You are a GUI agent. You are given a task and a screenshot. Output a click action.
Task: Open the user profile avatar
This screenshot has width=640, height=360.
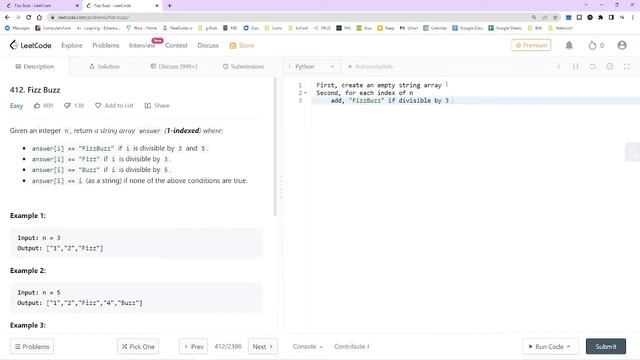(x=622, y=45)
